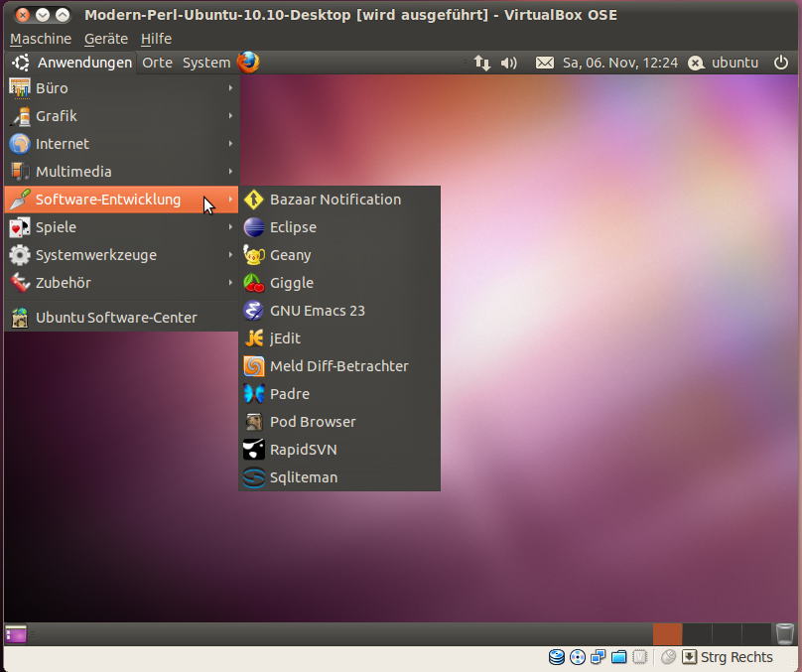
Task: Click the Sqliteman label
Action: point(304,477)
